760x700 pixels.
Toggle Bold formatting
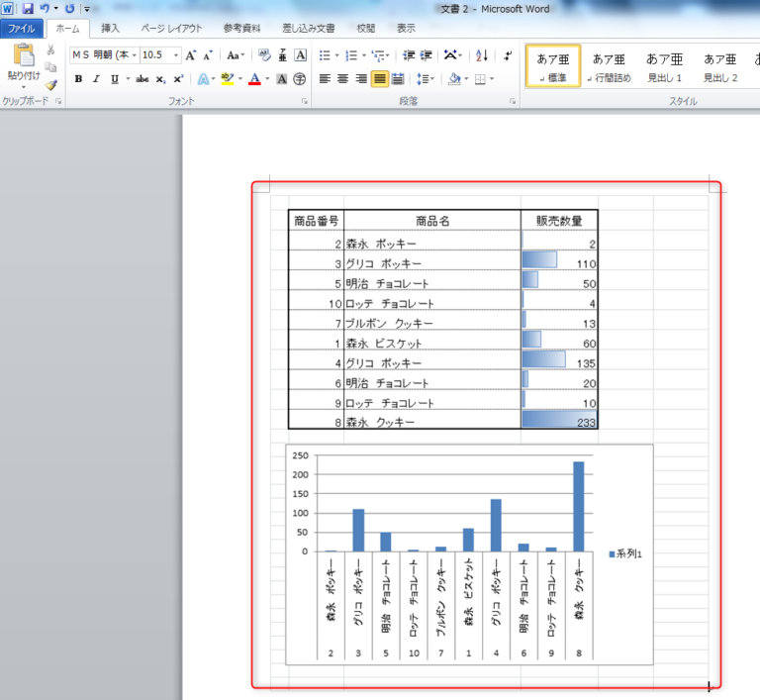(x=78, y=79)
